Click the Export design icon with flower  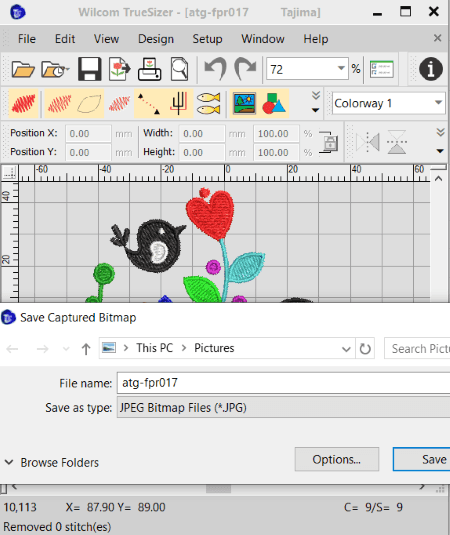119,69
